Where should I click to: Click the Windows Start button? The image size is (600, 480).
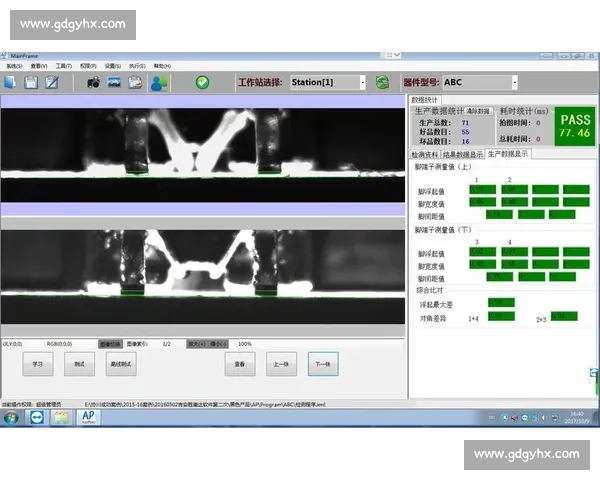pos(11,417)
